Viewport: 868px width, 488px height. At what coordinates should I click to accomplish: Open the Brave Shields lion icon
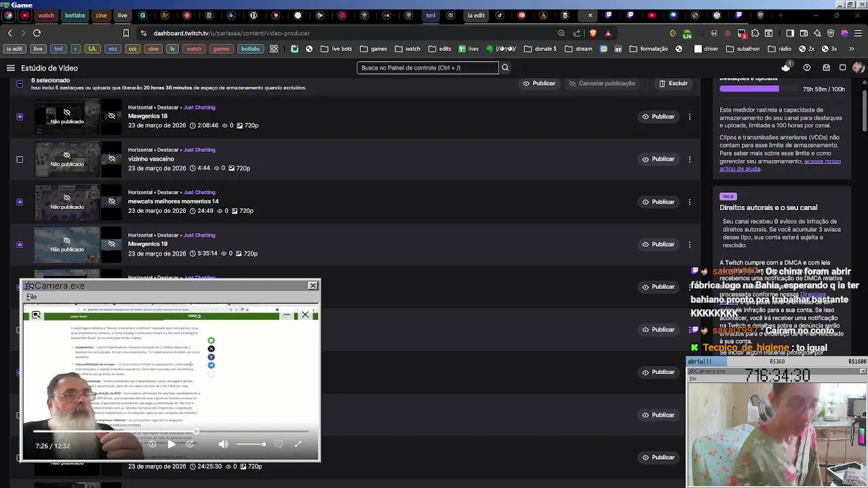click(593, 33)
